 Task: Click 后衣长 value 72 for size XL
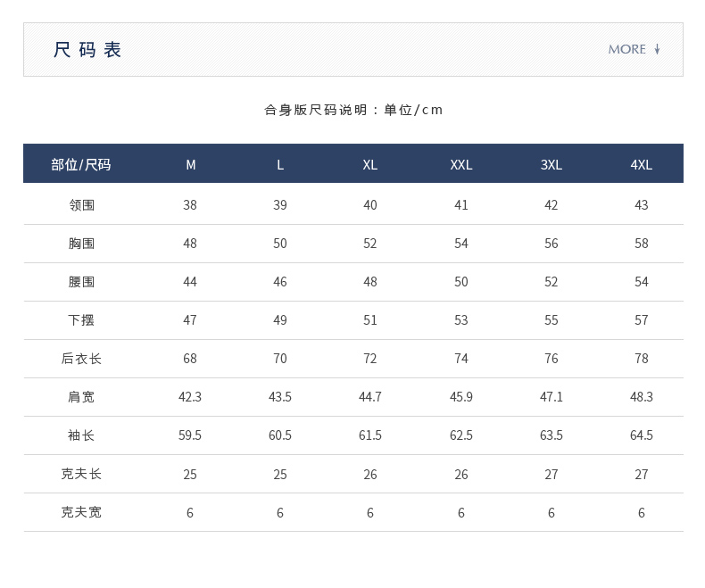coord(370,359)
